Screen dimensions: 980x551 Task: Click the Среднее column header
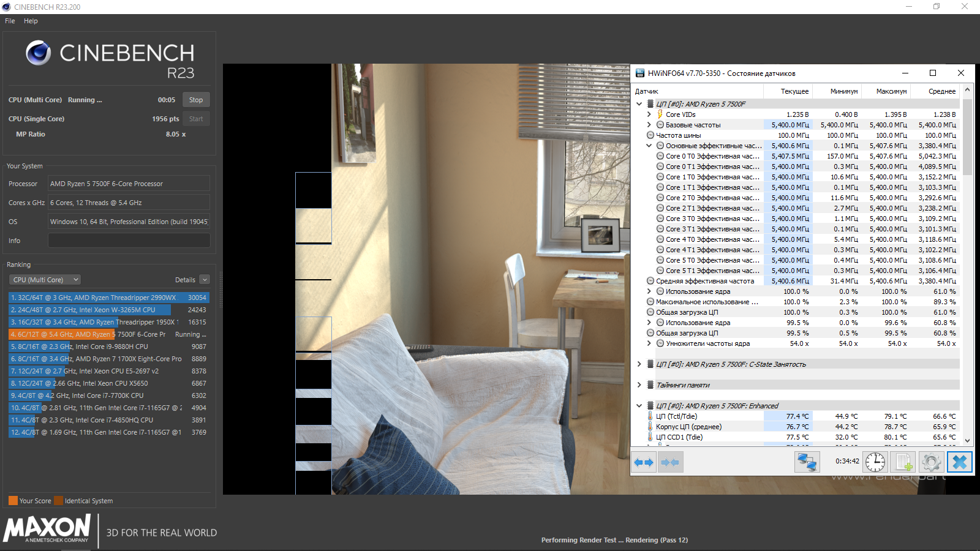point(935,91)
